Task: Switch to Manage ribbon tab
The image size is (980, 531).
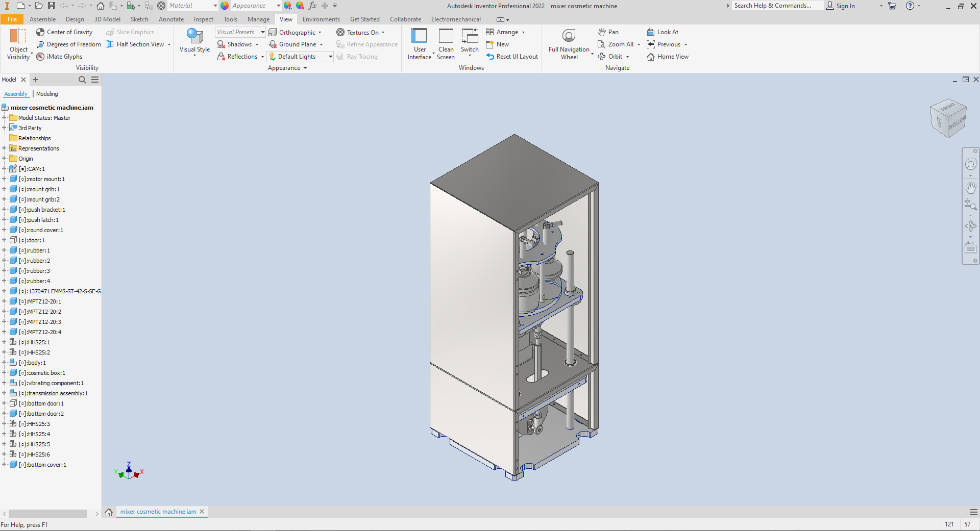Action: 259,19
